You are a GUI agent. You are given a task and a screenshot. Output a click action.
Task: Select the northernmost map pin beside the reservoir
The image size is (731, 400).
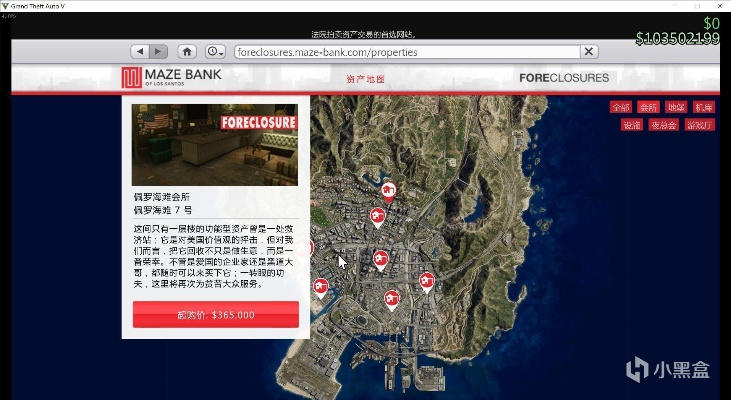point(388,192)
